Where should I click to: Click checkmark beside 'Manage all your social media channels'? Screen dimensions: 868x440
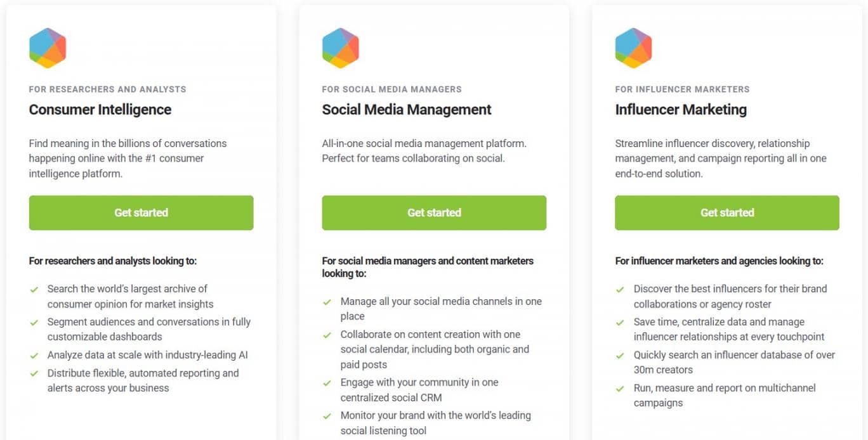(x=327, y=302)
